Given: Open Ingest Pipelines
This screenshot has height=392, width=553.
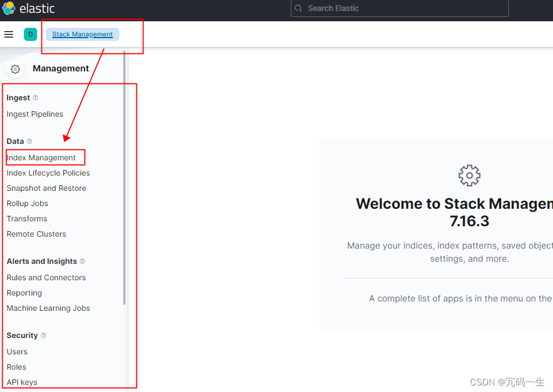Looking at the screenshot, I should pos(35,114).
